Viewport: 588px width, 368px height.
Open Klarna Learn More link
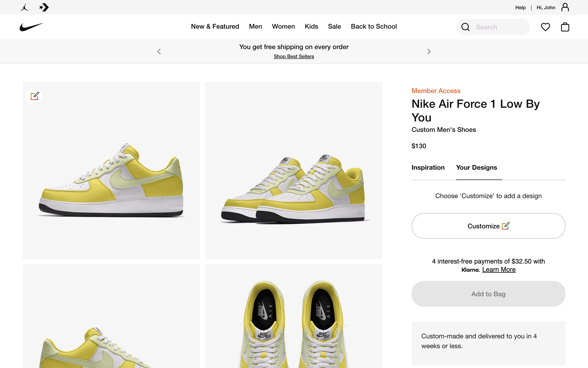point(499,270)
